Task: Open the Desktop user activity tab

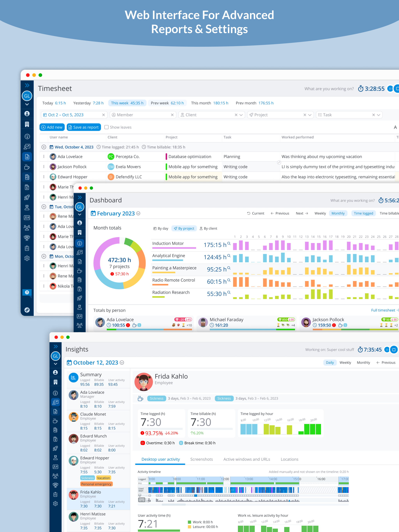Action: point(161,459)
